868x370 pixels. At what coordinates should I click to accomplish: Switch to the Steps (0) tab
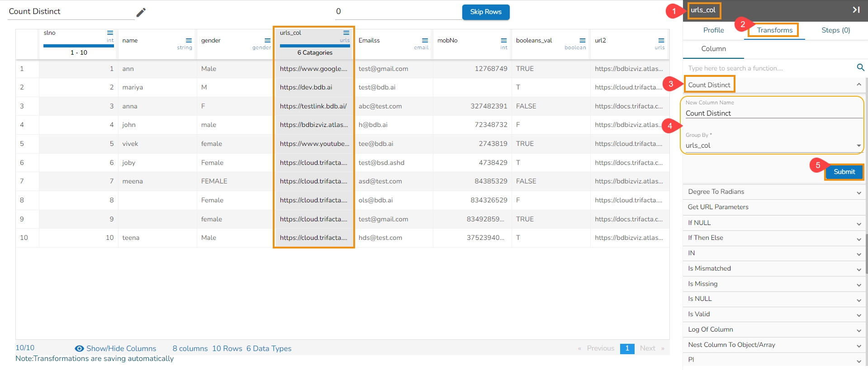(835, 30)
